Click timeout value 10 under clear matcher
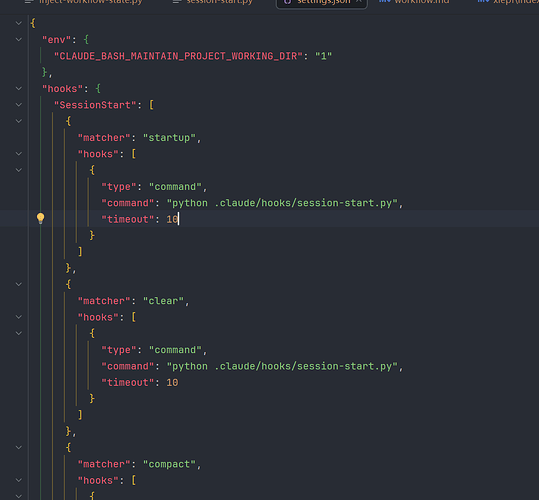 click(172, 383)
